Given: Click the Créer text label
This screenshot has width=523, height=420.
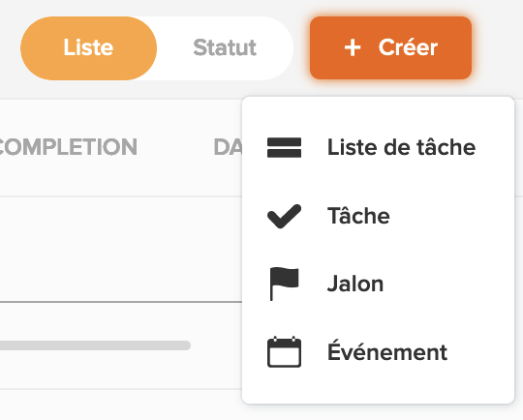Looking at the screenshot, I should pyautogui.click(x=408, y=47).
